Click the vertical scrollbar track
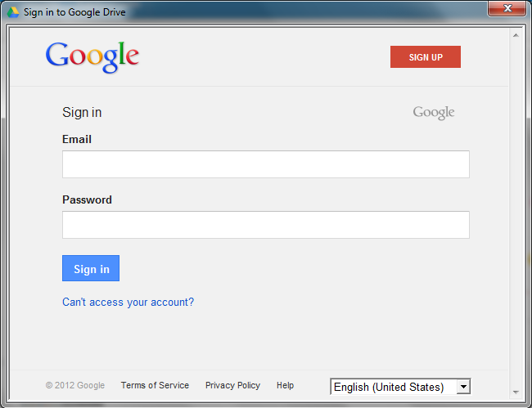 pyautogui.click(x=516, y=213)
